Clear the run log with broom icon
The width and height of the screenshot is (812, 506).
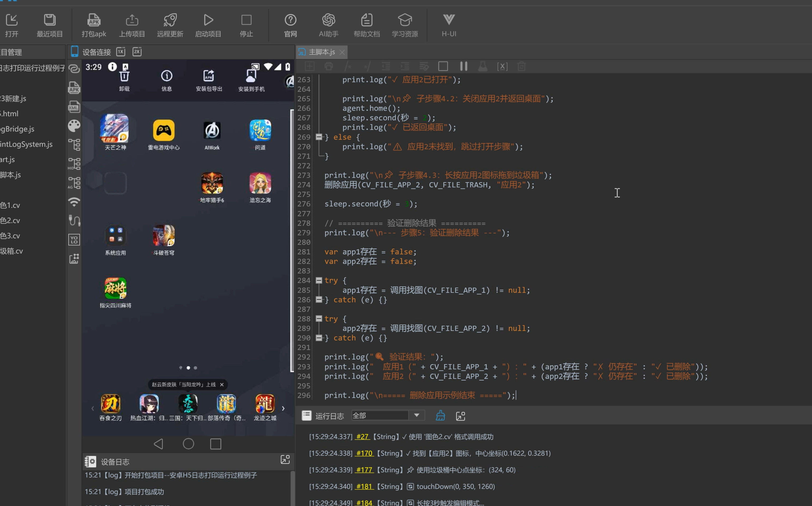tap(440, 416)
